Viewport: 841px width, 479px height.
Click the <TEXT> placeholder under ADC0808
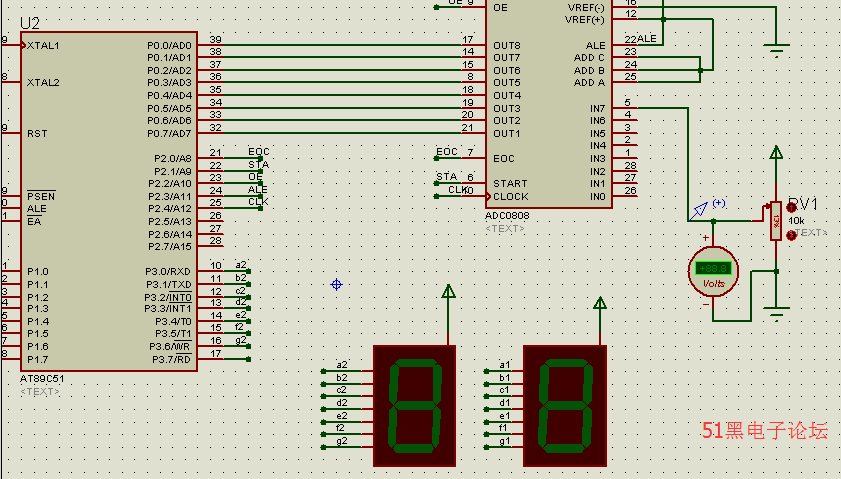coord(505,229)
